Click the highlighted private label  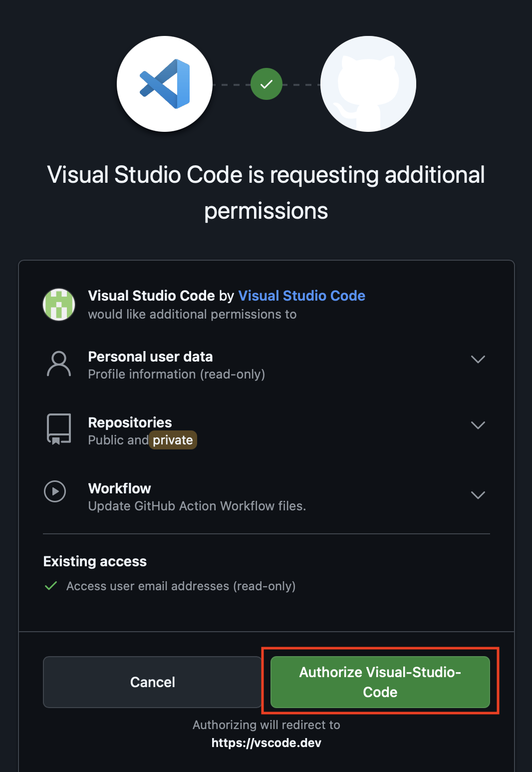[173, 440]
